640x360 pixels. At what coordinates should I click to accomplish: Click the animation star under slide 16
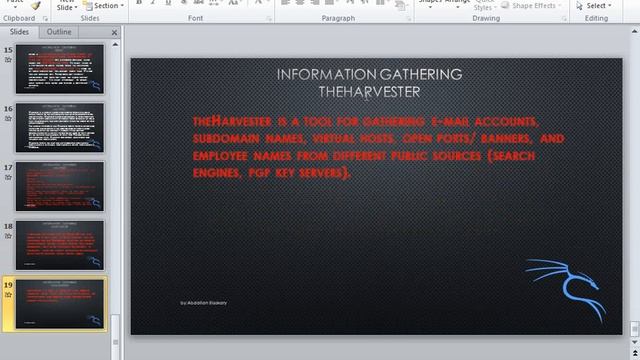click(x=8, y=119)
